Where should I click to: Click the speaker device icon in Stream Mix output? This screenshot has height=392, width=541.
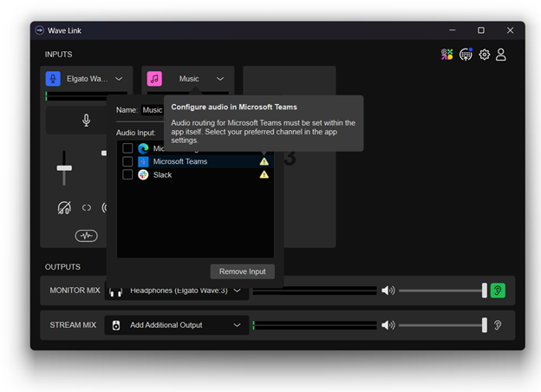[116, 325]
